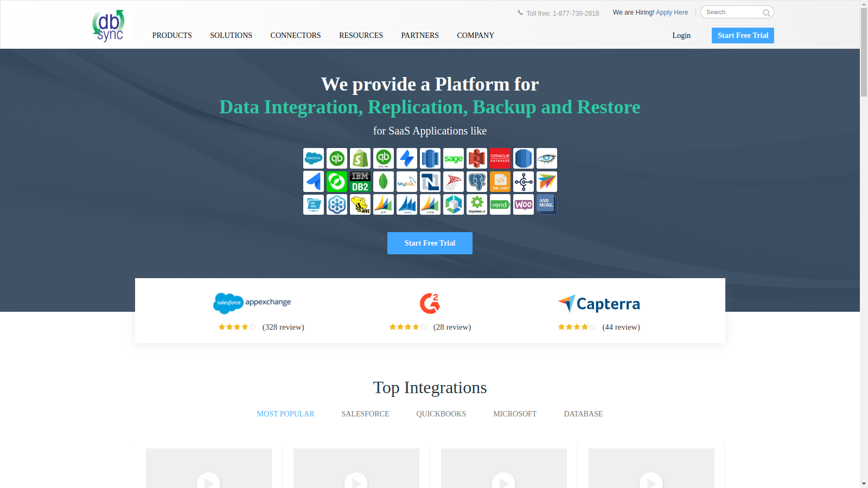The image size is (868, 488).
Task: Click the XML / CSV icon
Action: pyautogui.click(x=500, y=182)
